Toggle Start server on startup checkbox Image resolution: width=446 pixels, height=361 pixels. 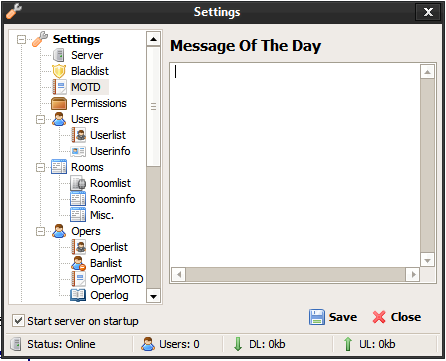[18, 321]
